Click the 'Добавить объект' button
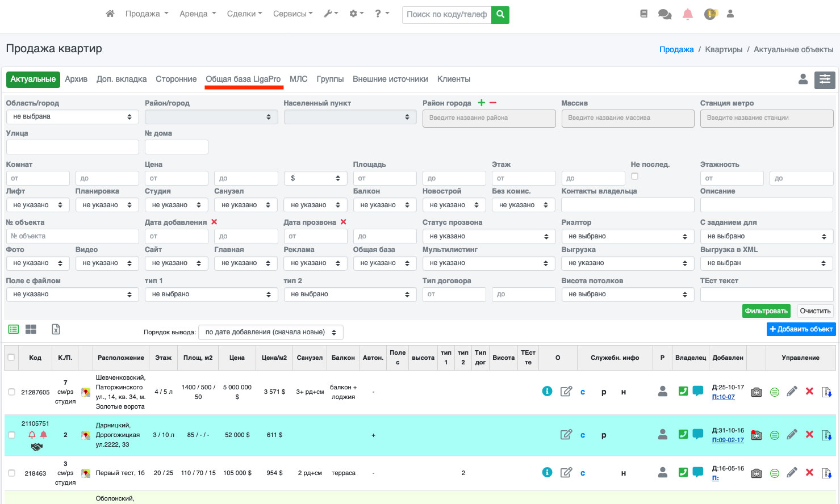The image size is (840, 504). tap(801, 329)
